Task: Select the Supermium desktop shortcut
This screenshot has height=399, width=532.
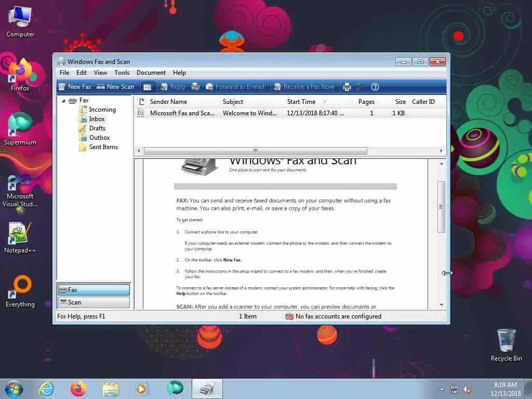Action: [x=20, y=129]
